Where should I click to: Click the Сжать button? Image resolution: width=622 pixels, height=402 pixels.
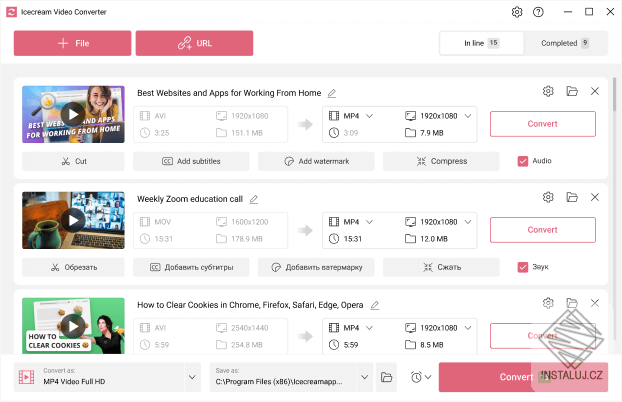point(441,267)
